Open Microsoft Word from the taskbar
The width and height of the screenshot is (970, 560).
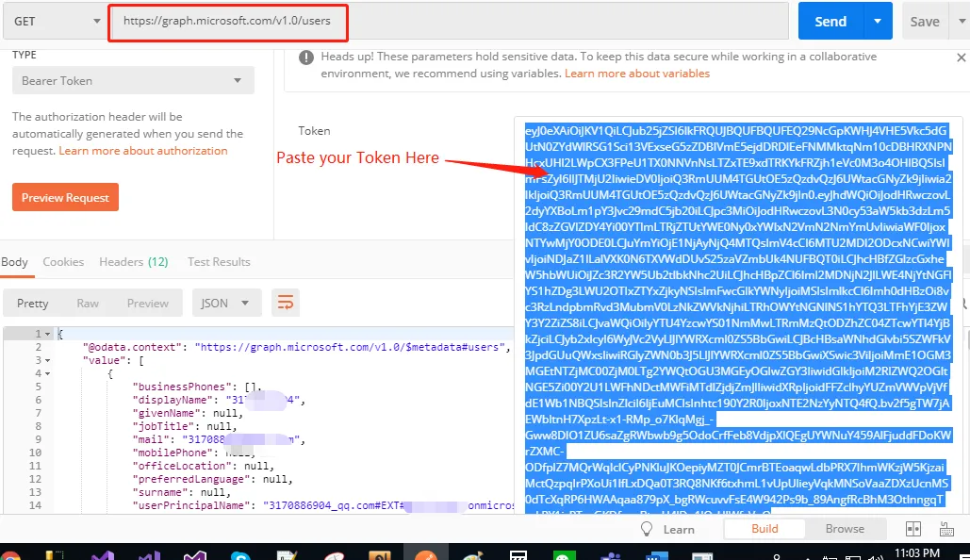tap(656, 555)
